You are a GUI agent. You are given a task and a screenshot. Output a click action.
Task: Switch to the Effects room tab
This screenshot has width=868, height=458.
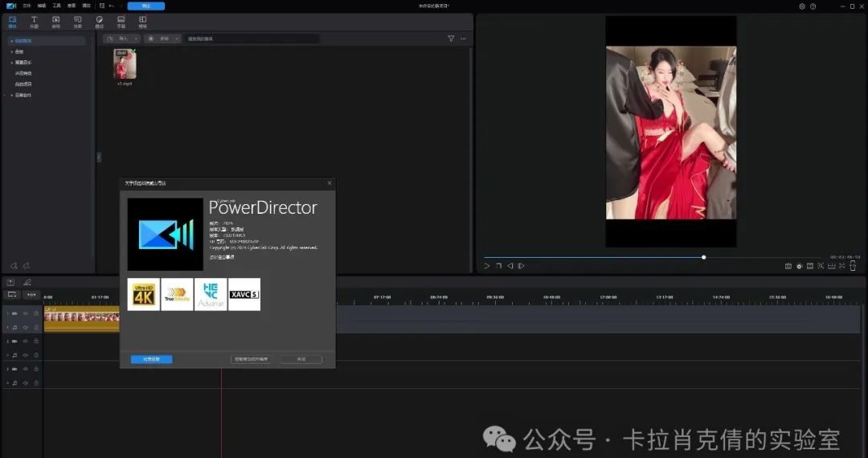tap(78, 21)
